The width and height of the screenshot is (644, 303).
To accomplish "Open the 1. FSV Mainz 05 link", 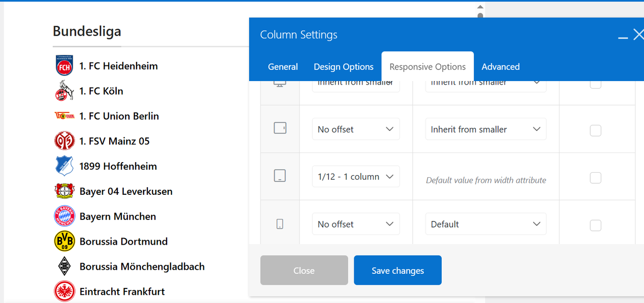I will [114, 141].
